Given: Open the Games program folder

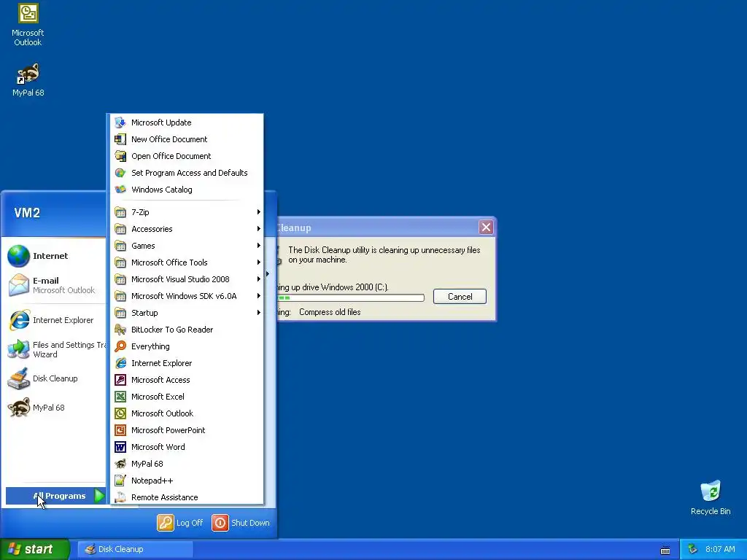Looking at the screenshot, I should point(187,245).
